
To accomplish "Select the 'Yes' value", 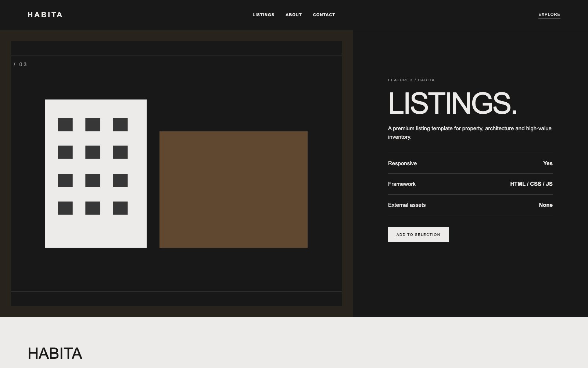I will pos(548,163).
